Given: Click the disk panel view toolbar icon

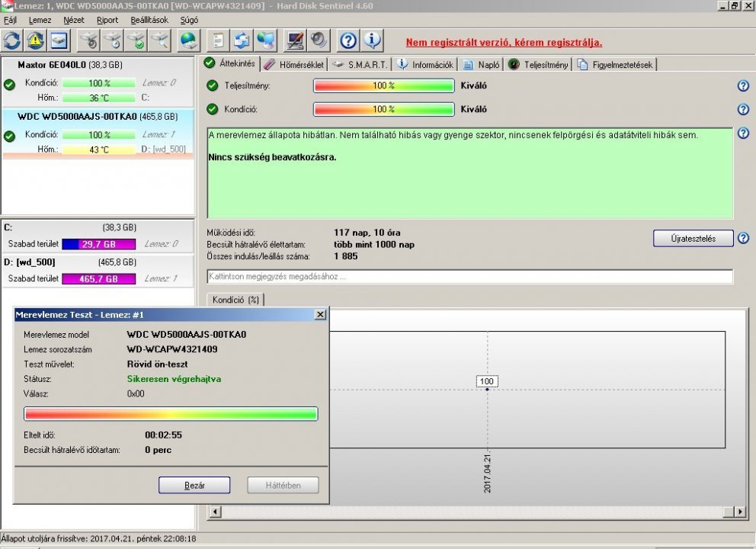Looking at the screenshot, I should [x=59, y=41].
